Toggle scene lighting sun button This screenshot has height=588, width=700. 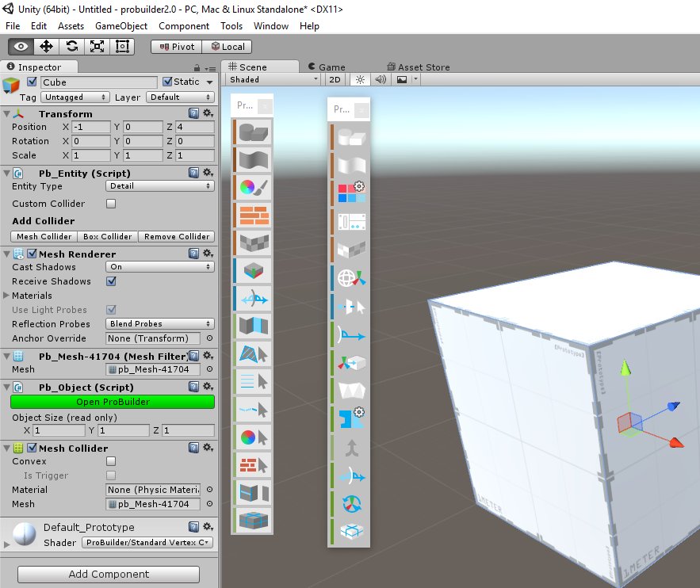point(360,79)
